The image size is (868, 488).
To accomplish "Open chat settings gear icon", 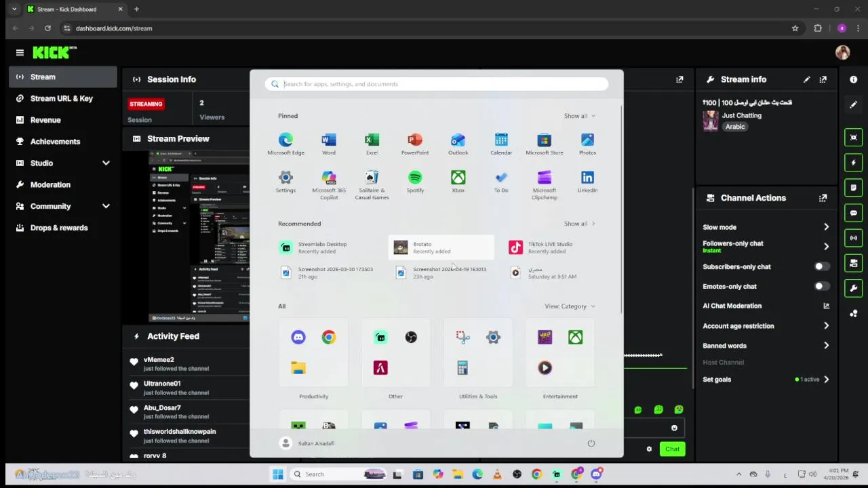I will click(649, 449).
